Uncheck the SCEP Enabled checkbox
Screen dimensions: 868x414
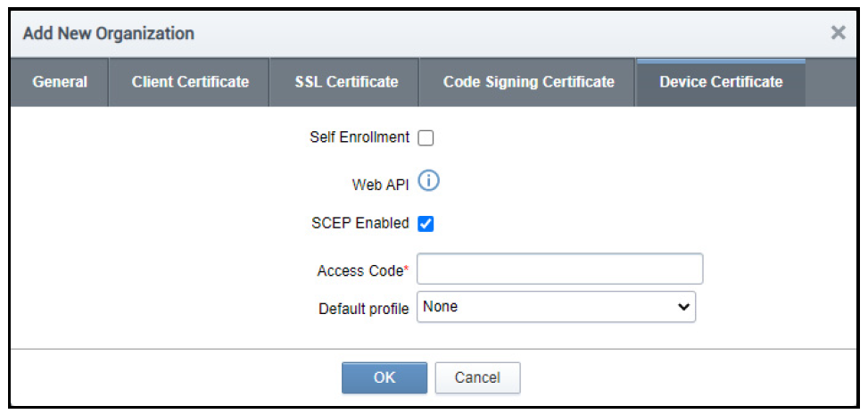click(426, 224)
